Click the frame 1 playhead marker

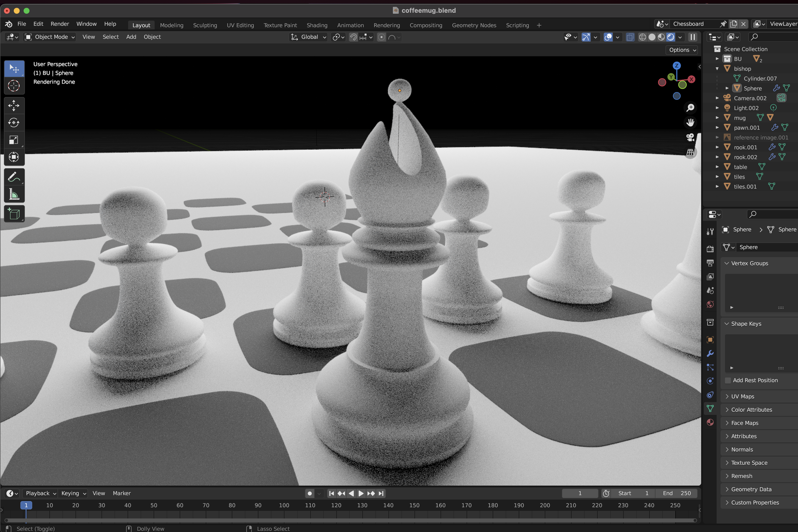[x=26, y=505]
